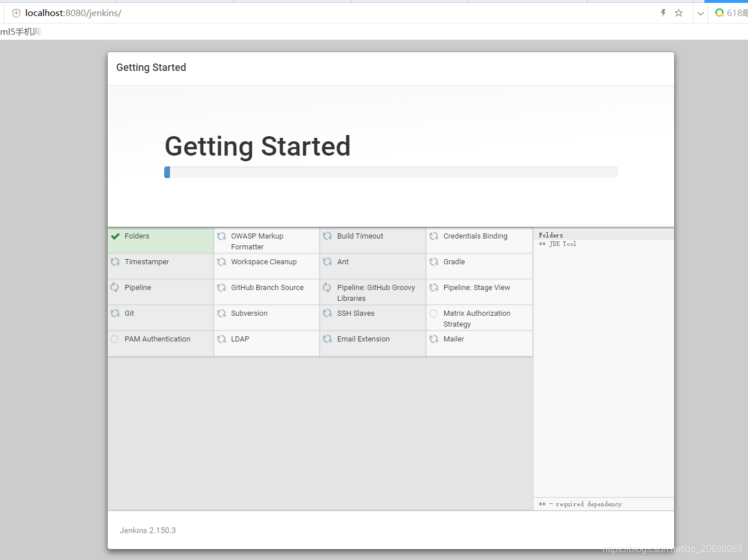Image resolution: width=748 pixels, height=560 pixels.
Task: Click the Subversion plugin label
Action: click(249, 313)
